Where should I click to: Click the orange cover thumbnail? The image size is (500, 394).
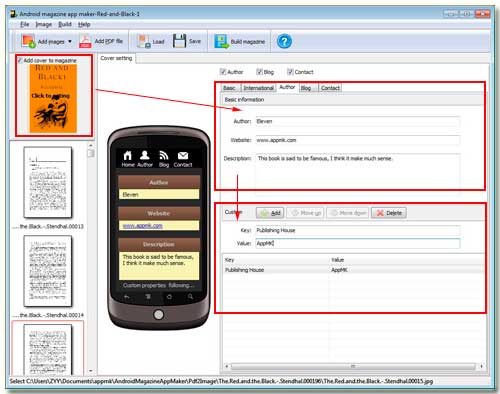[x=53, y=98]
